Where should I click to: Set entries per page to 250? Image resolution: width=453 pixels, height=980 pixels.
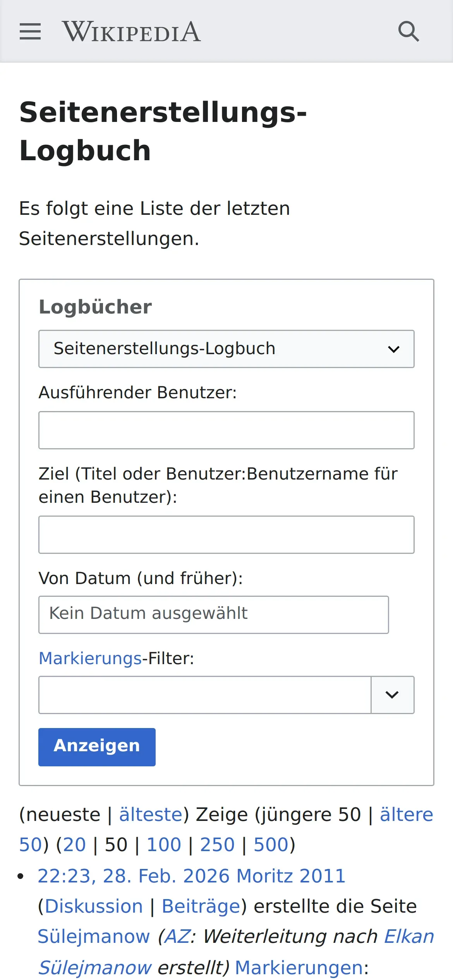(x=217, y=845)
